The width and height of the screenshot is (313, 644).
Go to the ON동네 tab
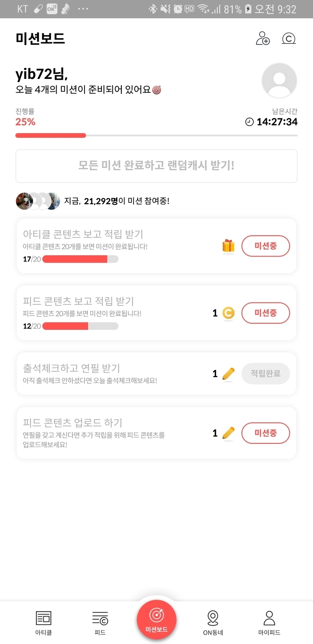point(213,622)
